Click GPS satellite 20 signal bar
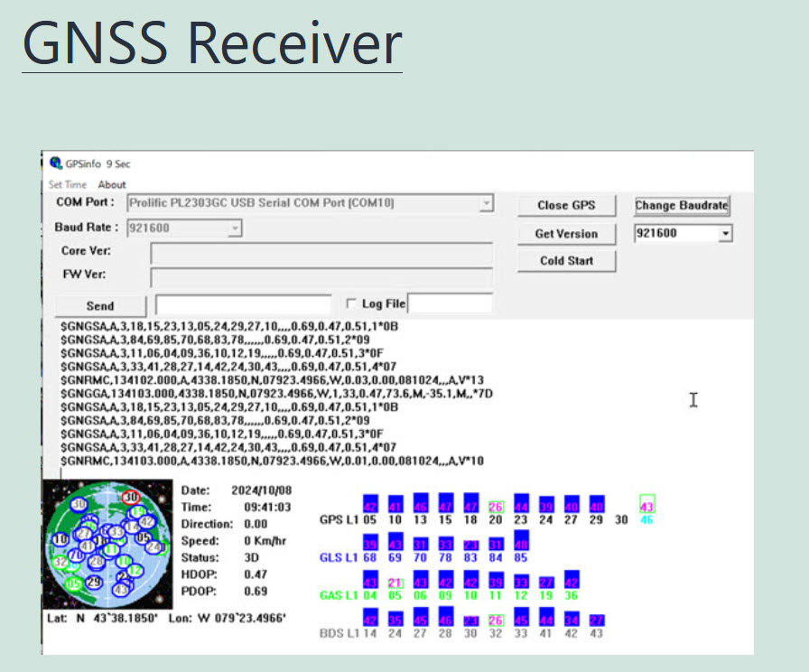This screenshot has height=672, width=809. pos(495,507)
